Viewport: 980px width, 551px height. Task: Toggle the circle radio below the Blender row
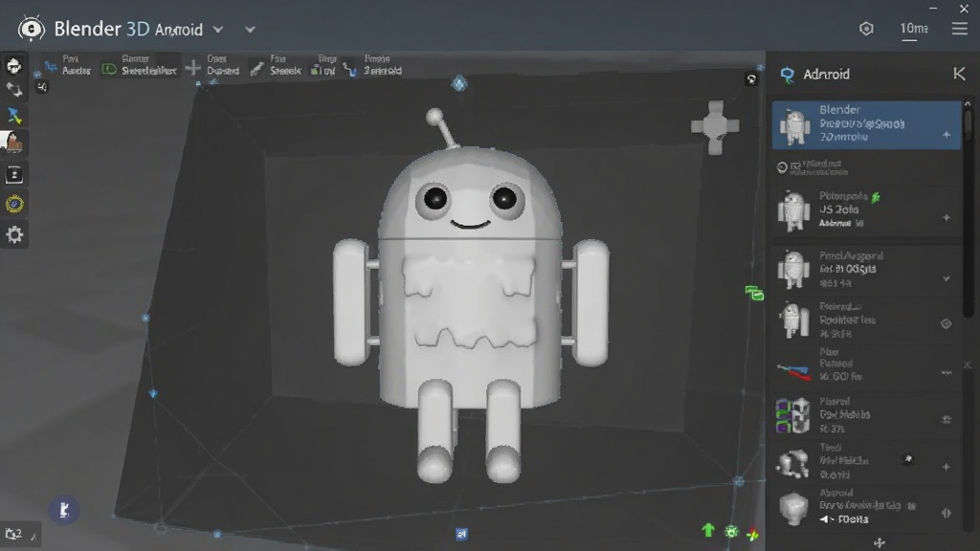(782, 167)
